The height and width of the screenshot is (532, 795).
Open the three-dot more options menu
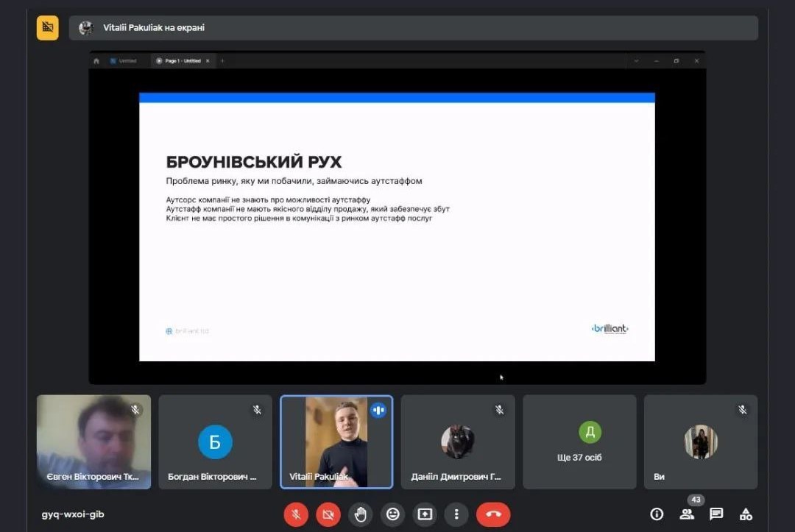point(456,514)
